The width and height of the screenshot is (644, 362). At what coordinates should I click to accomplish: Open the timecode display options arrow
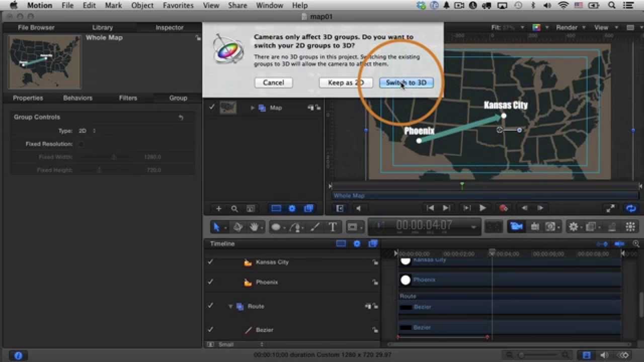pyautogui.click(x=473, y=227)
